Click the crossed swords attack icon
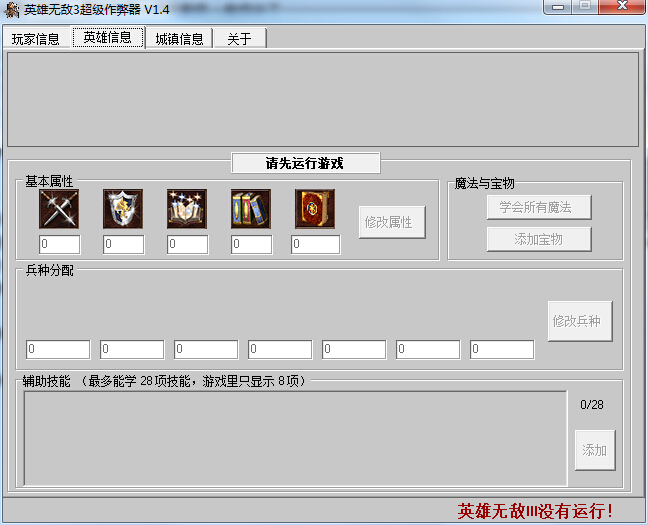This screenshot has width=648, height=525. pyautogui.click(x=59, y=209)
